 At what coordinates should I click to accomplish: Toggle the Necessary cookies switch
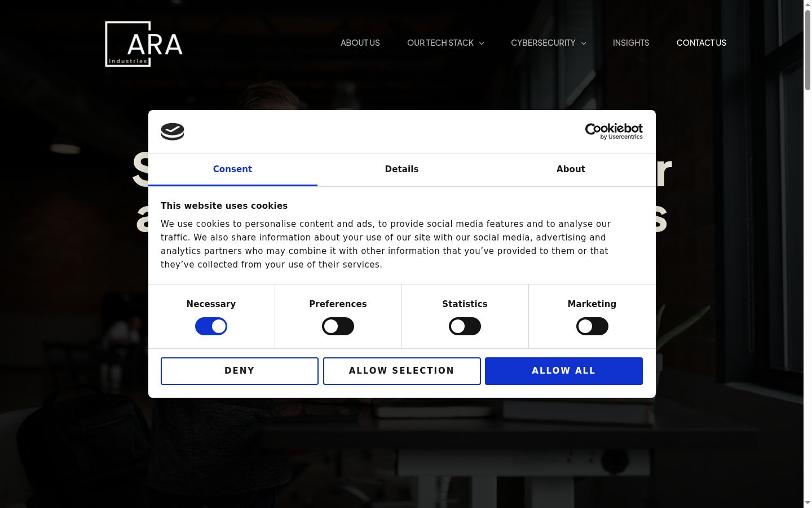[x=211, y=326]
